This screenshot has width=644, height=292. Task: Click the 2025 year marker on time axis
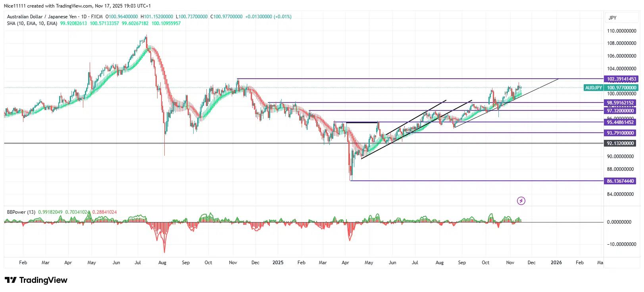[278, 263]
